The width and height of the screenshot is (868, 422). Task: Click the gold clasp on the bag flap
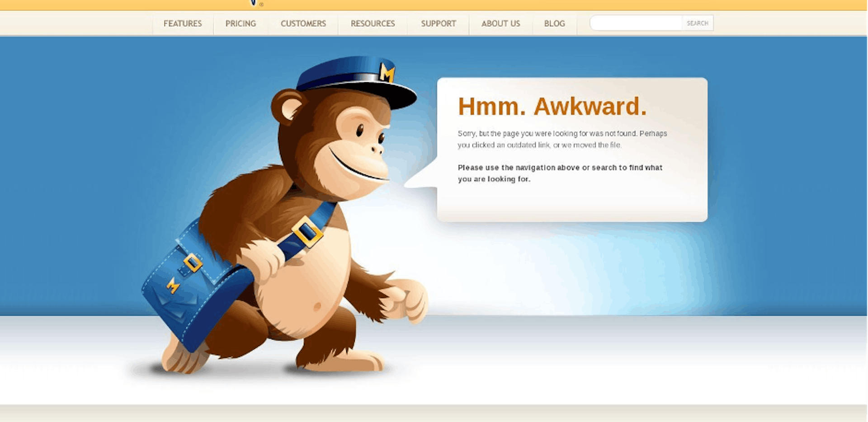pos(193,263)
